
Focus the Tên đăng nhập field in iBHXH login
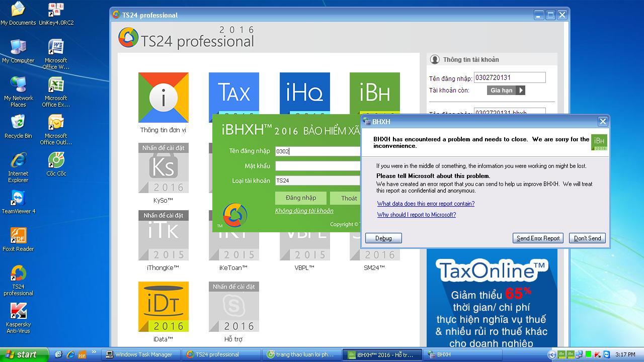pos(318,151)
